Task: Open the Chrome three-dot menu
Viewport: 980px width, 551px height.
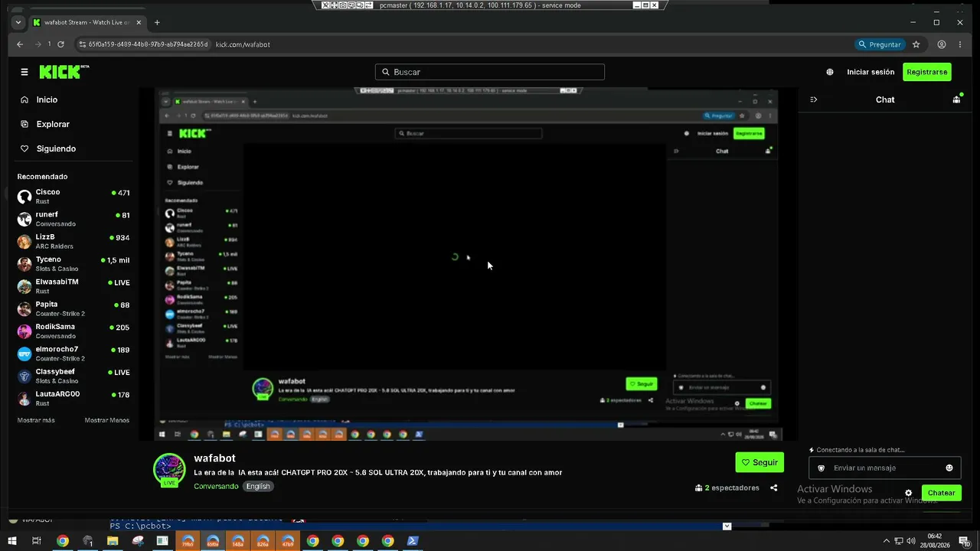Action: (x=960, y=44)
